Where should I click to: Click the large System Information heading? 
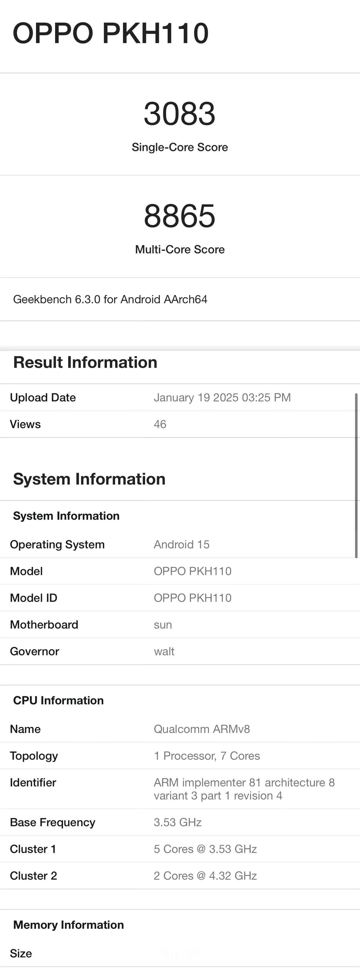89,479
